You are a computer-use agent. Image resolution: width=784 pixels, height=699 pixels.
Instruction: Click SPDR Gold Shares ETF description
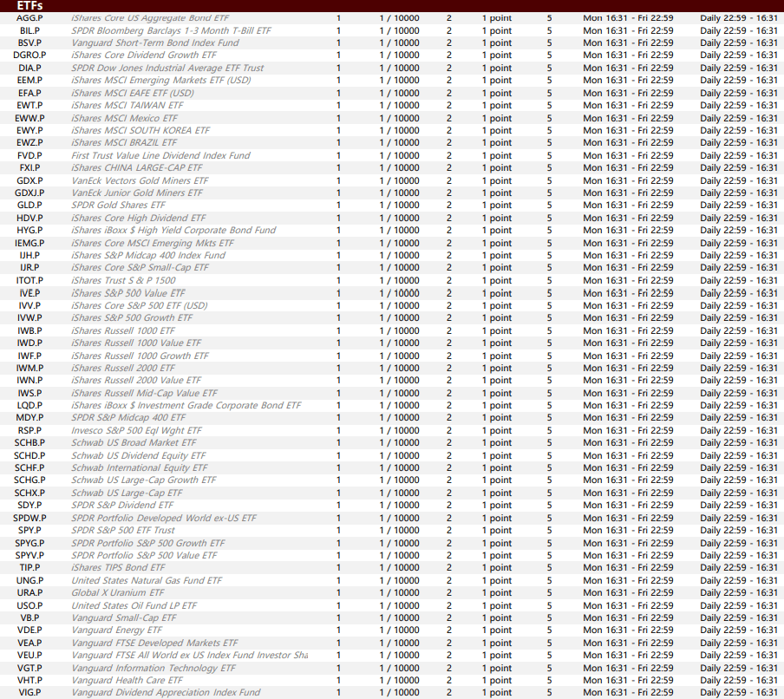pyautogui.click(x=118, y=205)
